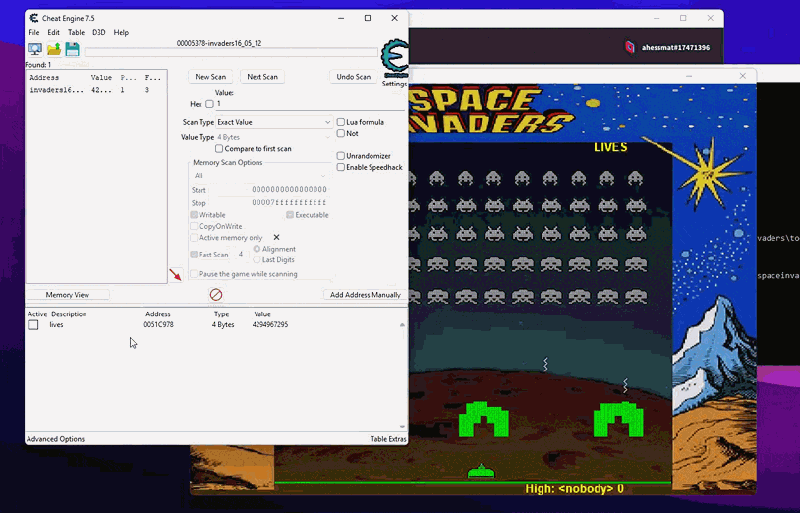The height and width of the screenshot is (513, 800).
Task: Activate the lives entry checkbox
Action: pos(33,325)
